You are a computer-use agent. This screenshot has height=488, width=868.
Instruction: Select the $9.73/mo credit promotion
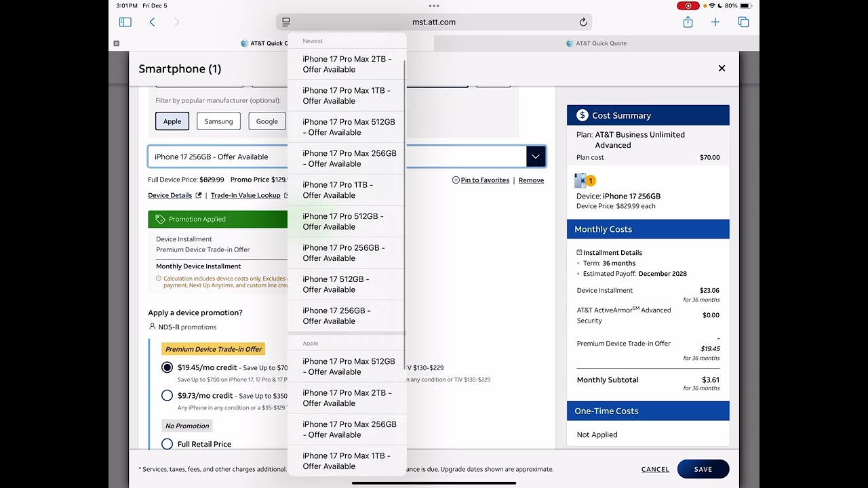point(167,395)
